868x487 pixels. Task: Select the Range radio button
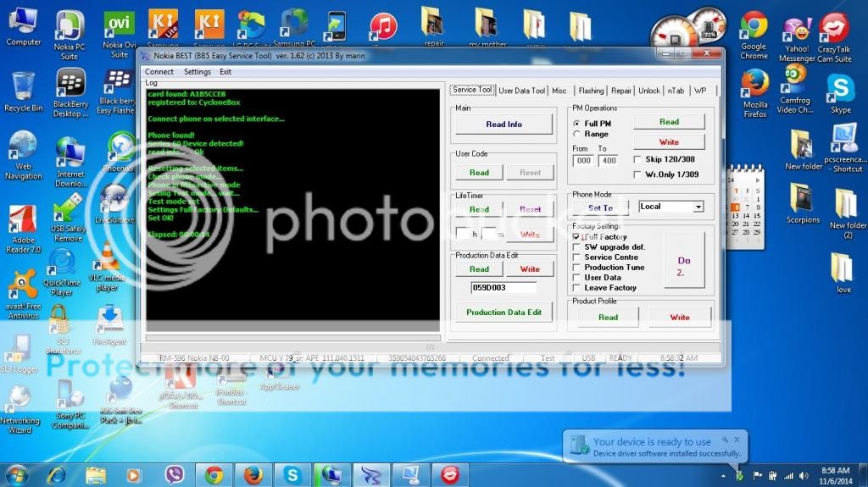tap(577, 134)
